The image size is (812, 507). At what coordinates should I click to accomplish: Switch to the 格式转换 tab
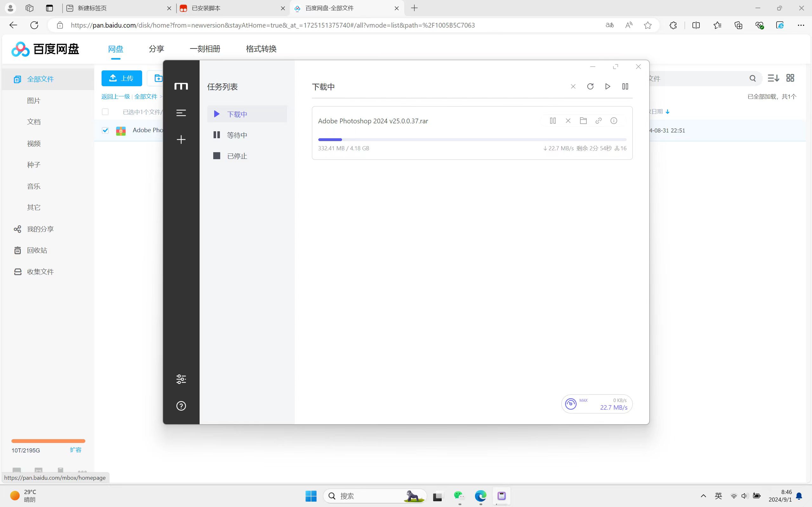[x=261, y=49]
